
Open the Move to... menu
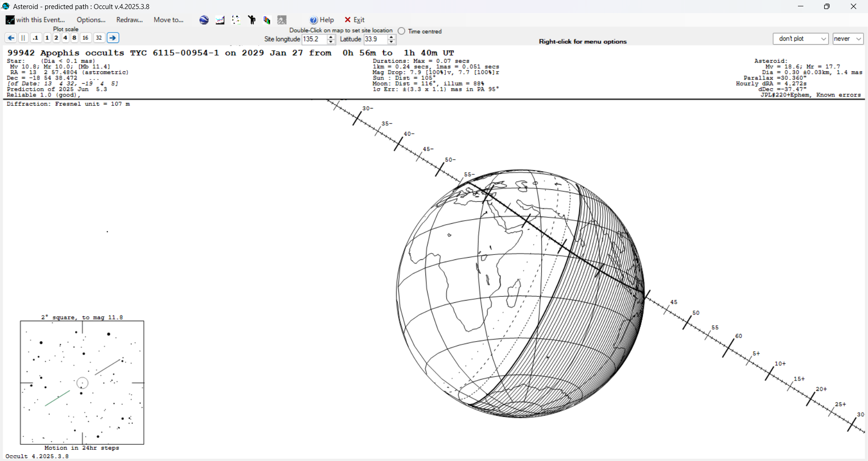tap(168, 20)
